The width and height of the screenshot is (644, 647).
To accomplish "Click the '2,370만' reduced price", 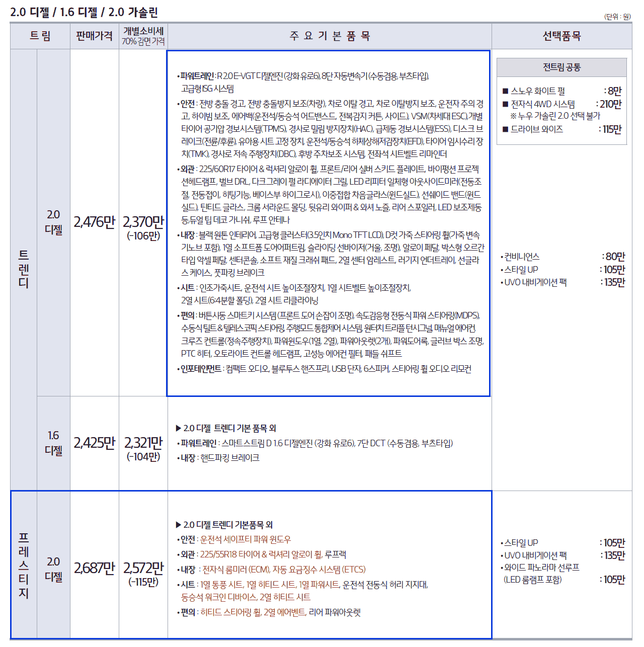I will pos(143,221).
